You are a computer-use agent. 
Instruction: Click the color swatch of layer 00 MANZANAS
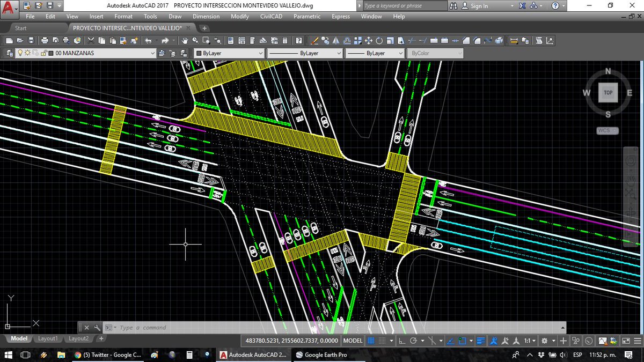(51, 53)
